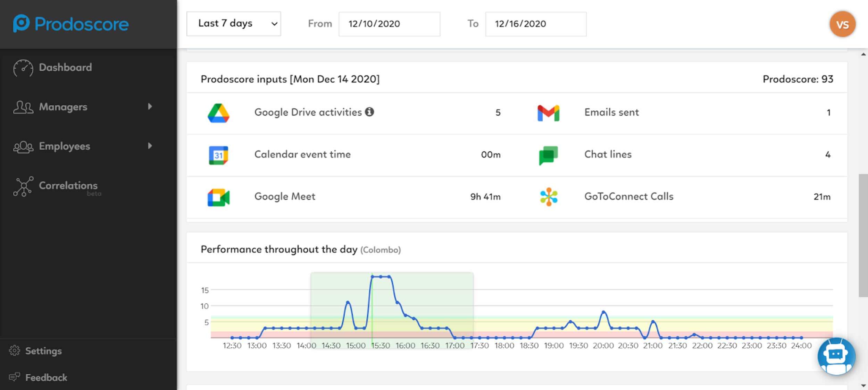Select the Employees group icon
Image resolution: width=868 pixels, height=390 pixels.
(x=23, y=147)
